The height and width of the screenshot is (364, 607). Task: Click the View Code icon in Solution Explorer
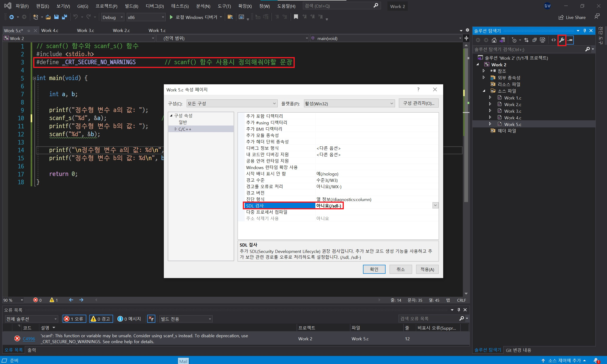click(x=553, y=40)
